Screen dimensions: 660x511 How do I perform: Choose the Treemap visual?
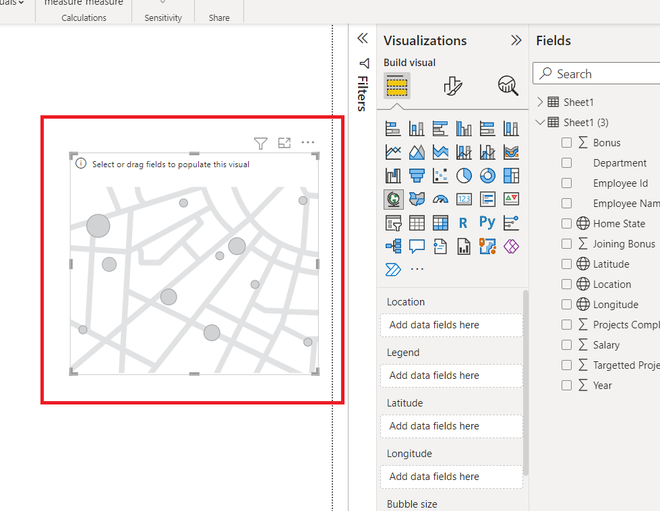[511, 176]
